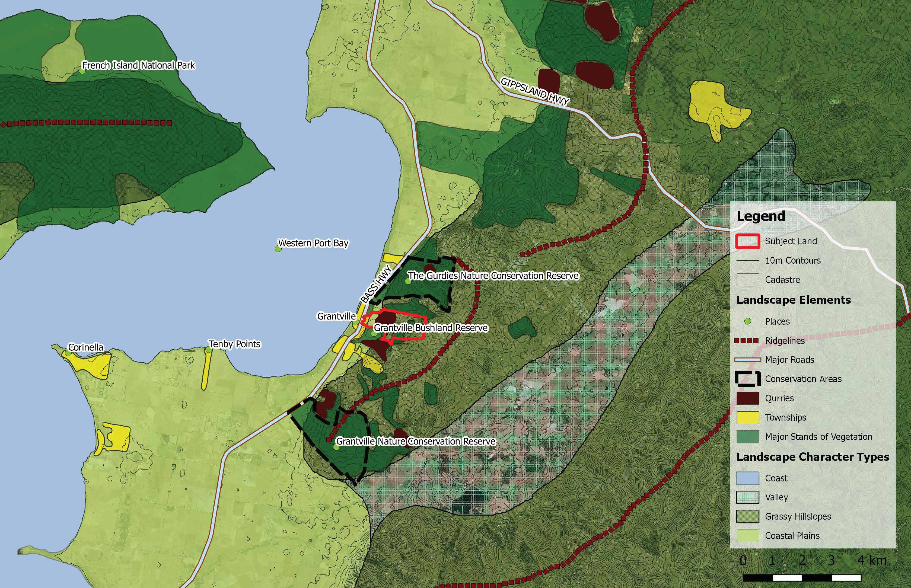Screen dimensions: 911x588
Task: Click the Tenby Points label
Action: click(x=234, y=344)
